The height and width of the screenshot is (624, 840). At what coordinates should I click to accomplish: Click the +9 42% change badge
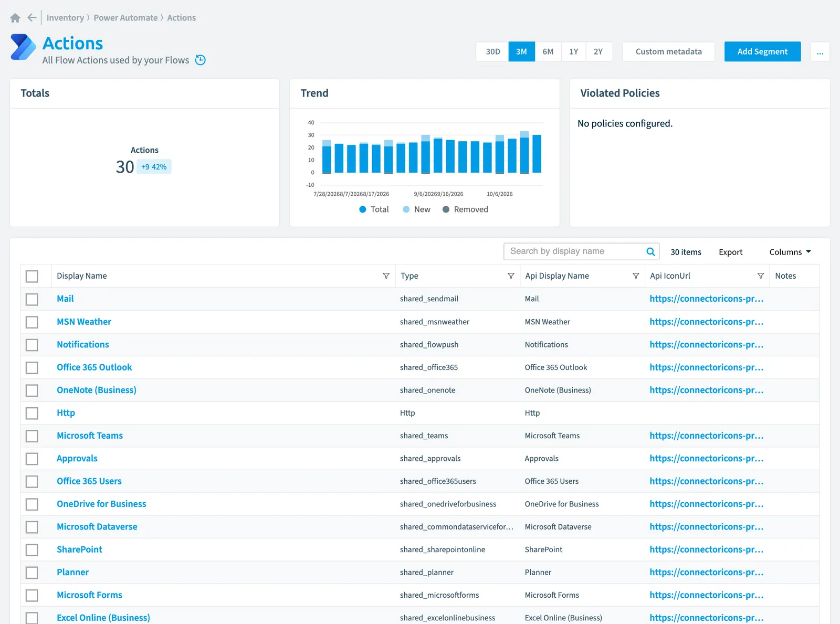[x=154, y=167]
